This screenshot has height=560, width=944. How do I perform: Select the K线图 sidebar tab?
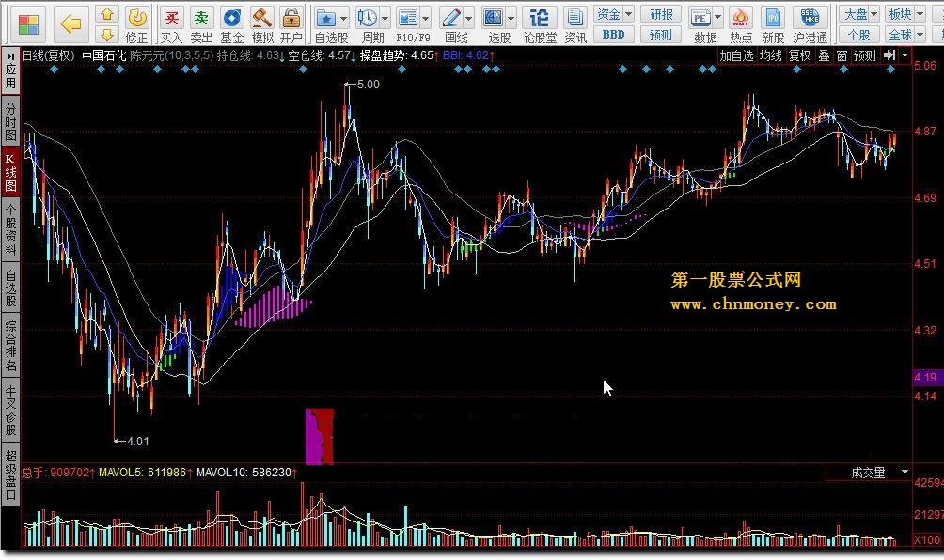11,171
